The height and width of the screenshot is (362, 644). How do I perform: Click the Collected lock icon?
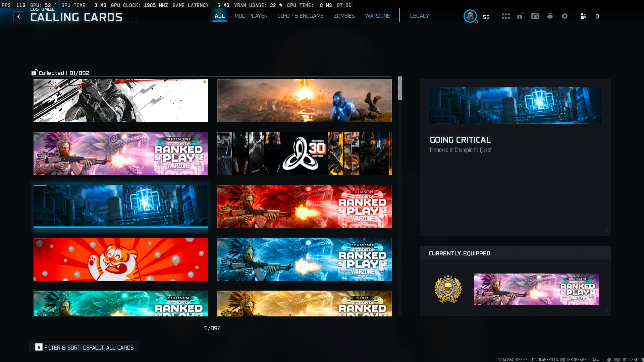coord(34,73)
